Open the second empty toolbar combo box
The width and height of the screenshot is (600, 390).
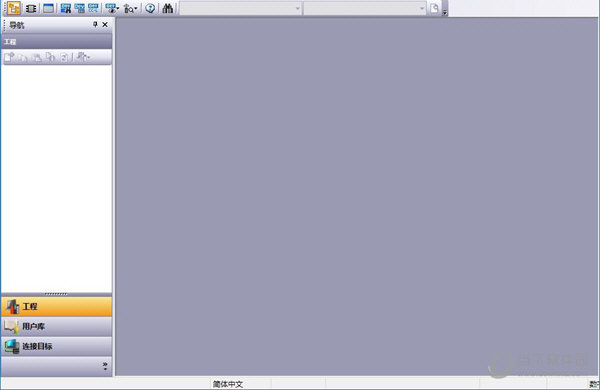[x=365, y=8]
